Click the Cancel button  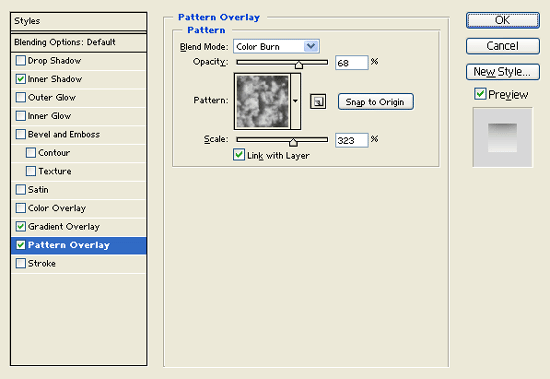503,46
